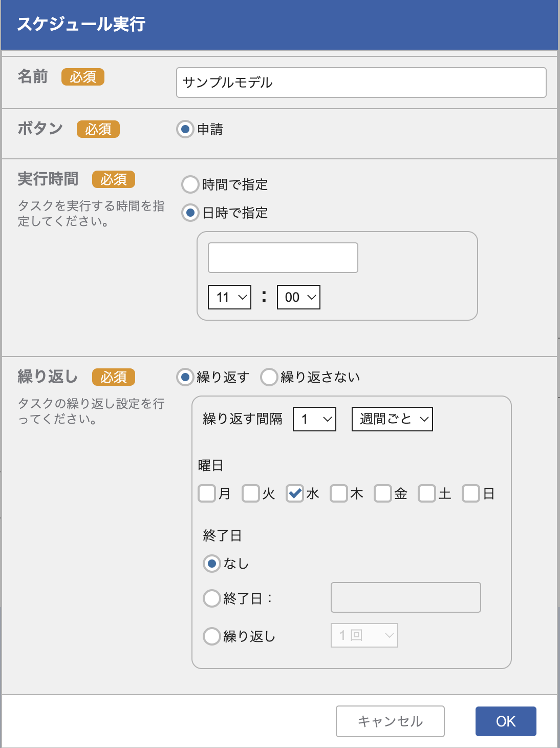The image size is (560, 748).
Task: Open the hour dropdown showing 11
Action: (229, 297)
